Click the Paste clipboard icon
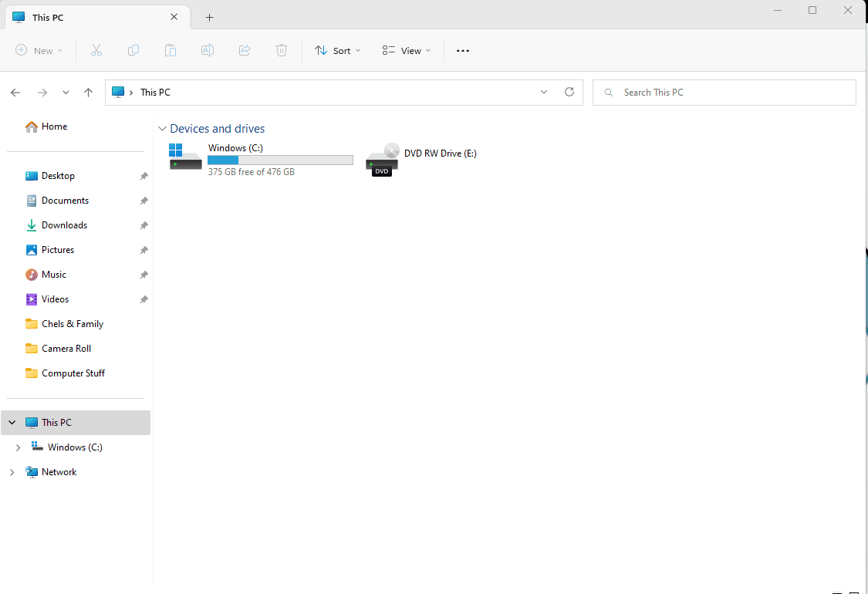This screenshot has width=868, height=594. 171,50
